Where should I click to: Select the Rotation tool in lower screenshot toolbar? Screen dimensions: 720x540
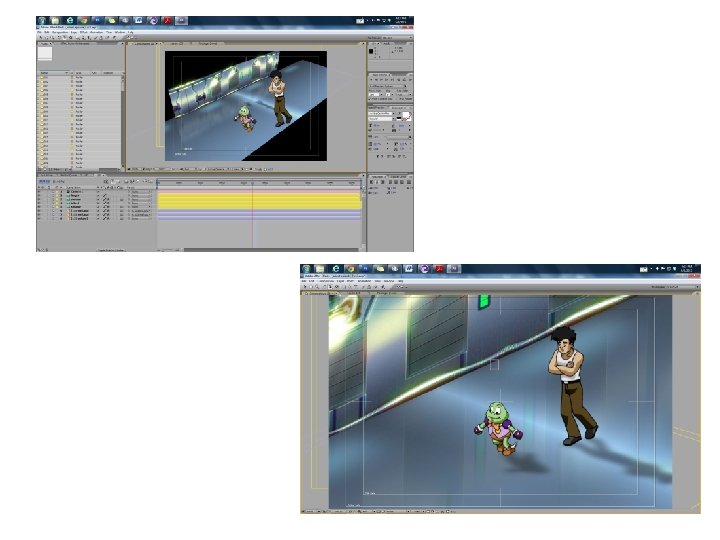325,287
